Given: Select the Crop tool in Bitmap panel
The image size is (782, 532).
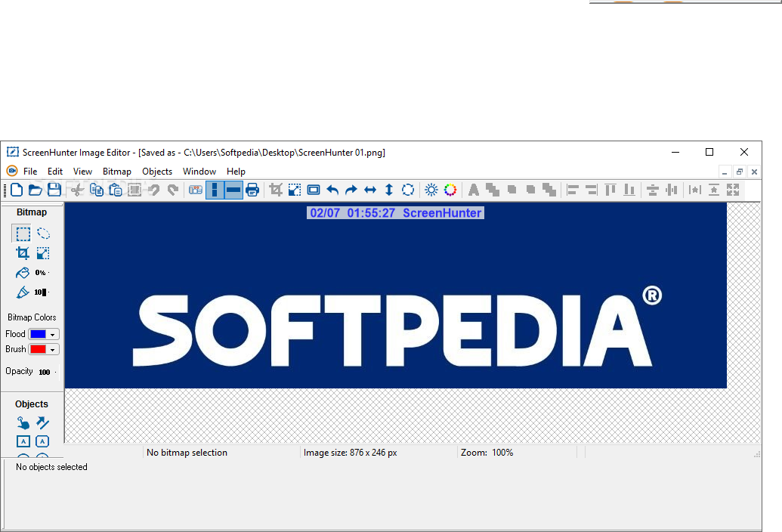Looking at the screenshot, I should [23, 253].
